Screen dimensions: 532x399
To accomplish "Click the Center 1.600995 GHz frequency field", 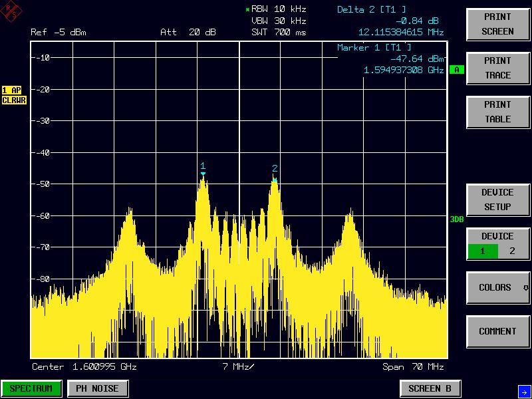I will (84, 367).
